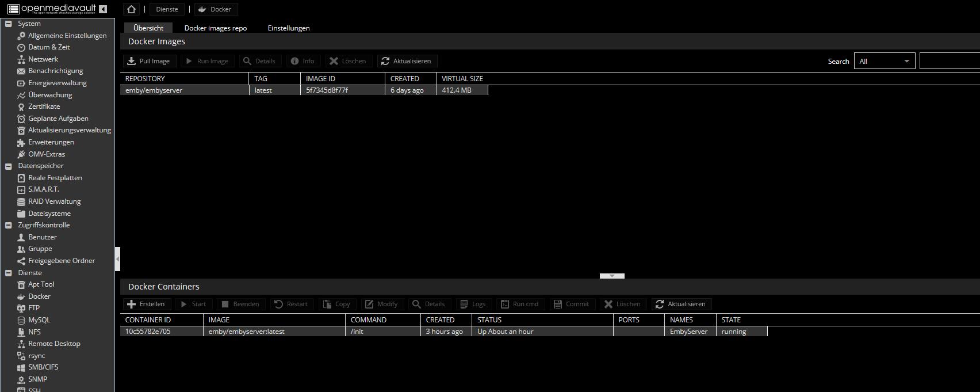Sort containers by the STATUS column header
This screenshot has width=980, height=392.
pyautogui.click(x=542, y=320)
